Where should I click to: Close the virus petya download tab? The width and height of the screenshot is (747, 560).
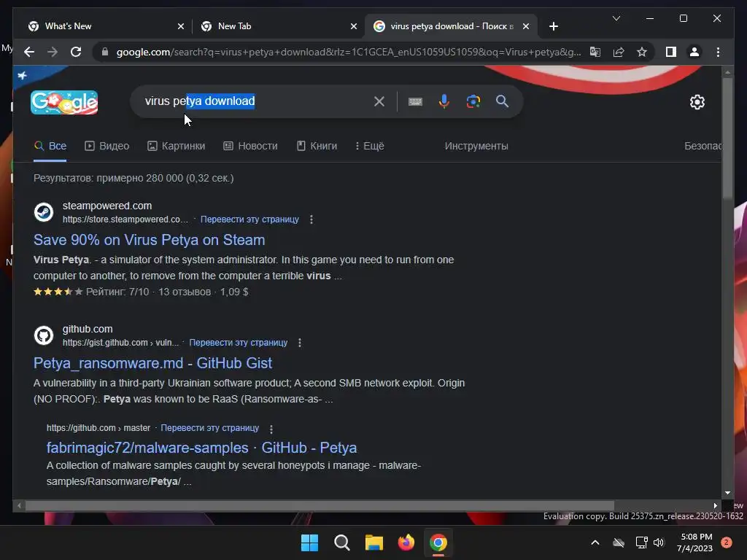pyautogui.click(x=526, y=27)
